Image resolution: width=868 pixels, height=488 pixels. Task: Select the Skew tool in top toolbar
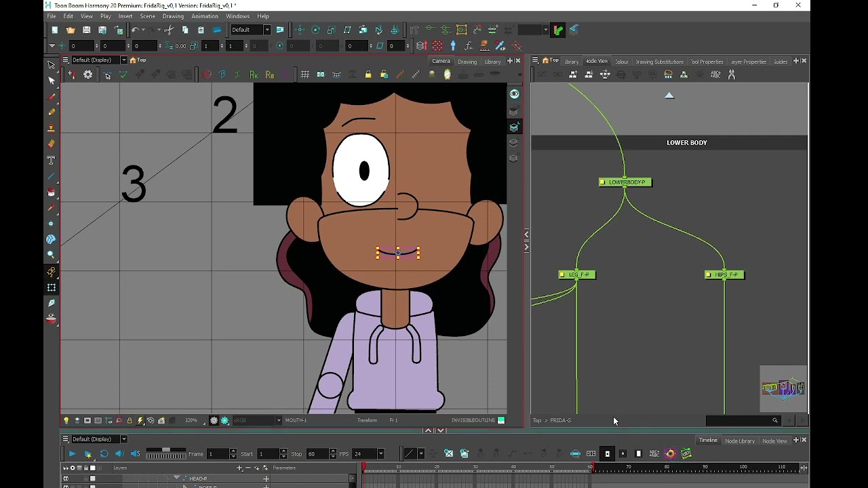coord(347,30)
